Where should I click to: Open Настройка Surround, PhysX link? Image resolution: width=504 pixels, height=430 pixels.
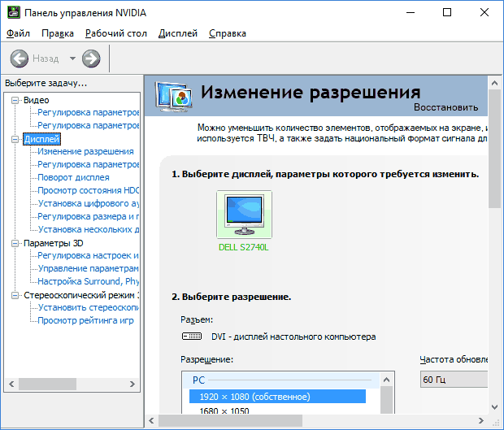(x=89, y=281)
